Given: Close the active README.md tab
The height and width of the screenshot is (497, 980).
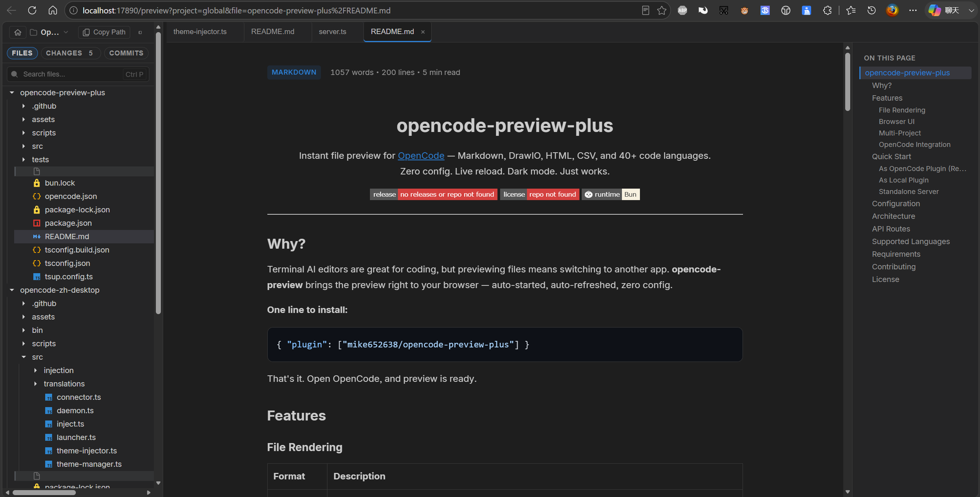Looking at the screenshot, I should point(423,32).
